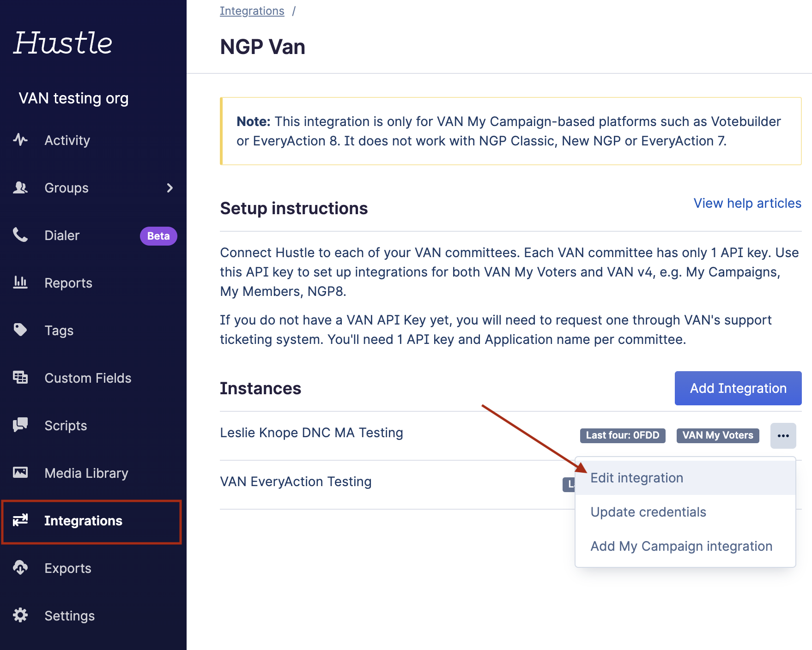Choose Edit integration from the menu
The height and width of the screenshot is (650, 812).
tap(685, 478)
